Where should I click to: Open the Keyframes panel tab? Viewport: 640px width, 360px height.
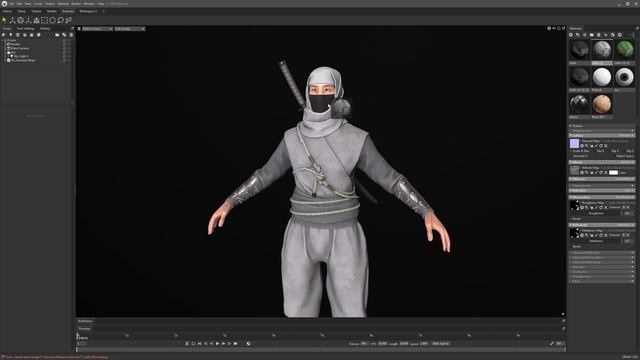[x=85, y=321]
